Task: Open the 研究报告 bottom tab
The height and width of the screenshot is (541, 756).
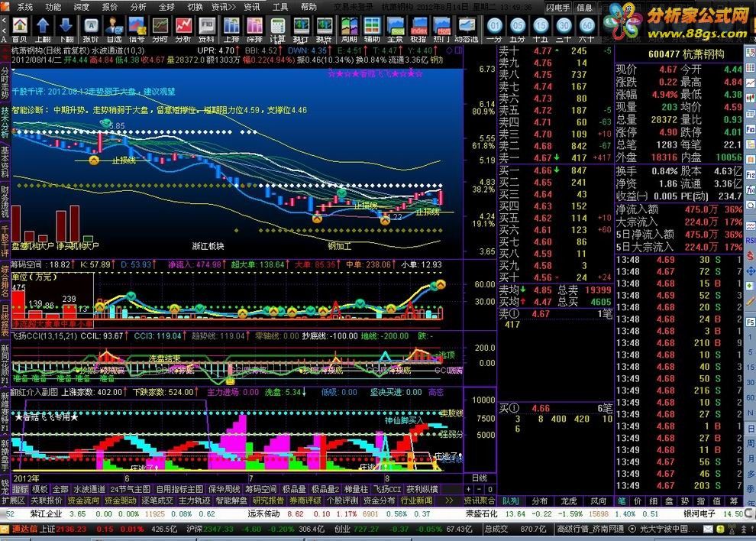Action: click(x=269, y=501)
